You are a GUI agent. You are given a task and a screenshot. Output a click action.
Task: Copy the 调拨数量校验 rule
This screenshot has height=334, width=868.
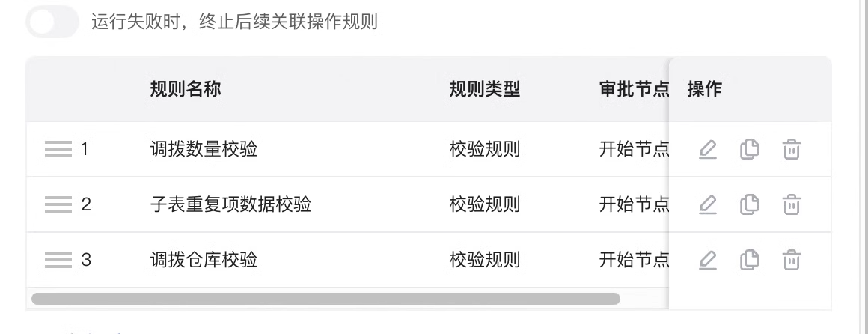pos(750,150)
